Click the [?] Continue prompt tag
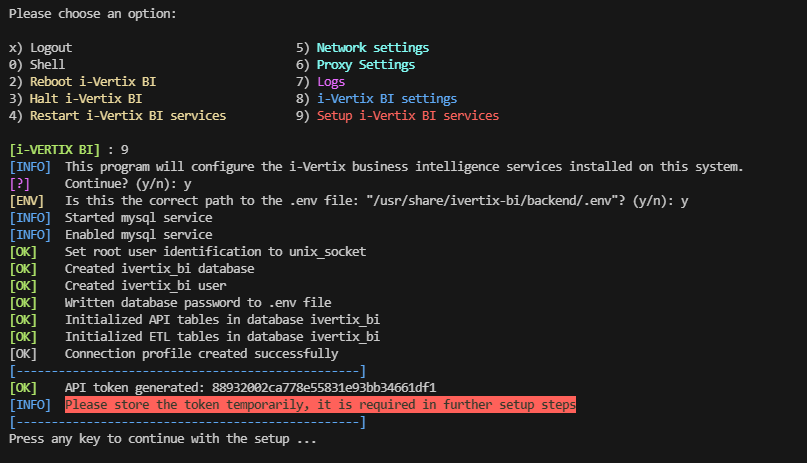The image size is (807, 463). 20,184
